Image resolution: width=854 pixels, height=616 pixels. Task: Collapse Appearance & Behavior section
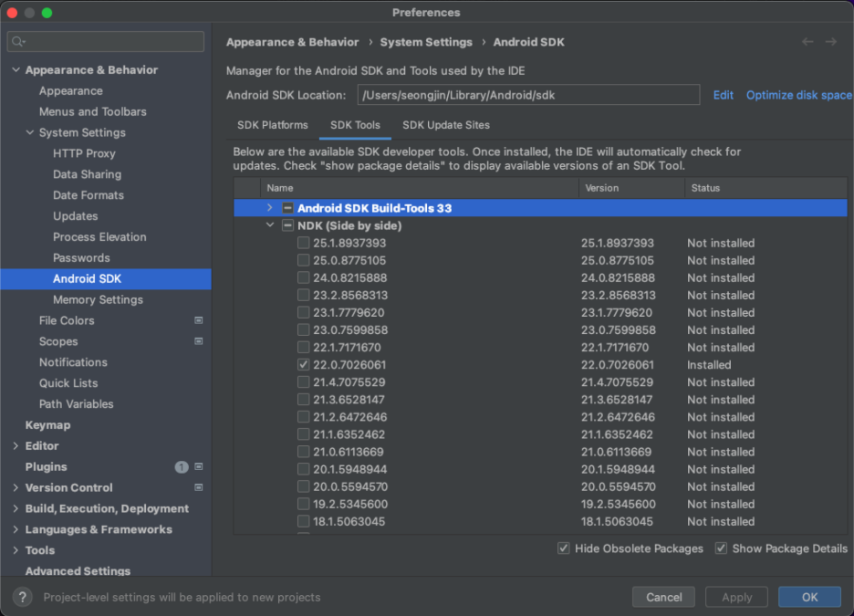(16, 69)
